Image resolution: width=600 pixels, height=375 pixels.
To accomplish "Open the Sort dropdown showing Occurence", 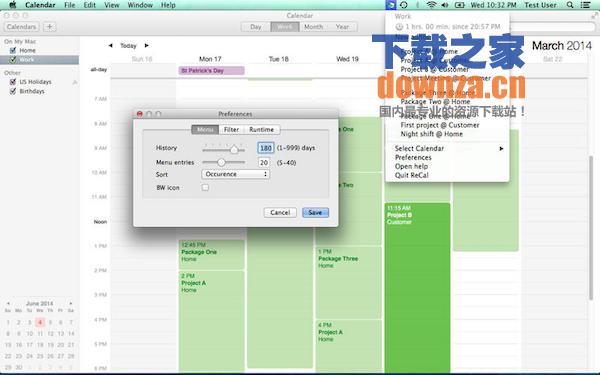I will (235, 174).
